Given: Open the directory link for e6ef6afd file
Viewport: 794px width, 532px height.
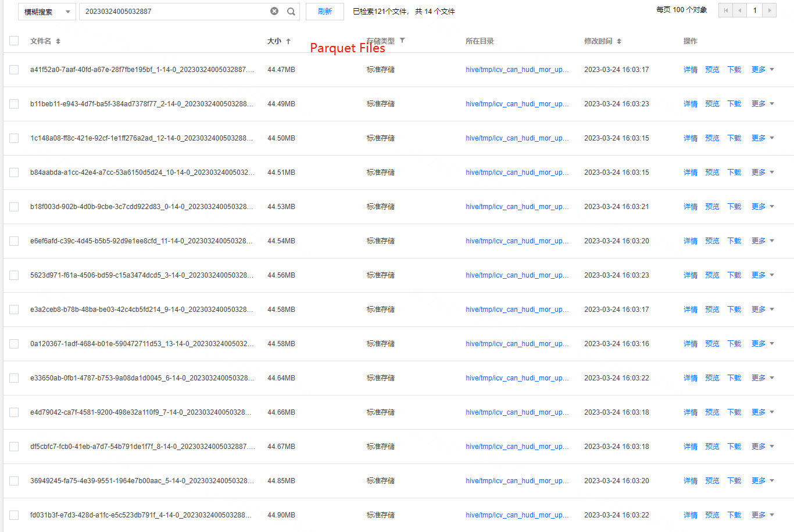Looking at the screenshot, I should tap(517, 241).
